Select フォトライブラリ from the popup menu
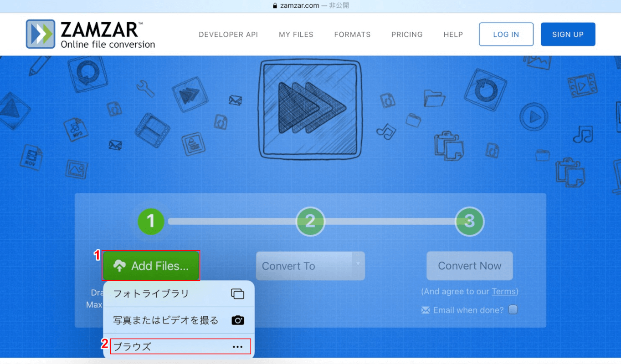The image size is (621, 364). (x=151, y=294)
